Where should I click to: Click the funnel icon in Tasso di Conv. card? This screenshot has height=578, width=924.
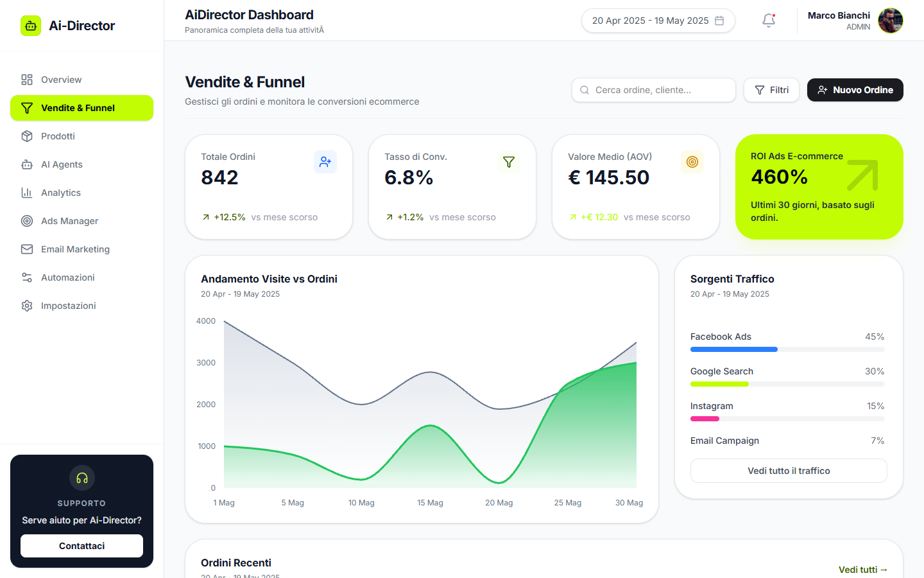(x=509, y=162)
